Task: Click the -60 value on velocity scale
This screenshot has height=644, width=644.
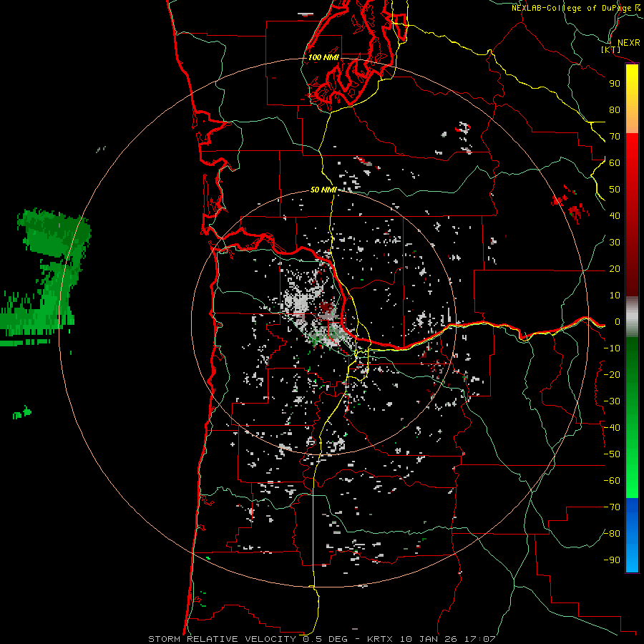Action: coord(612,481)
